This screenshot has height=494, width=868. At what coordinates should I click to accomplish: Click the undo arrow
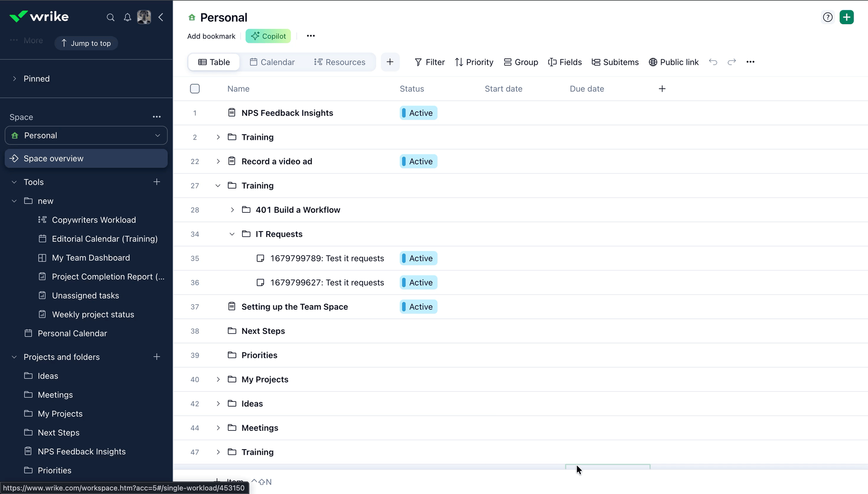pos(713,62)
